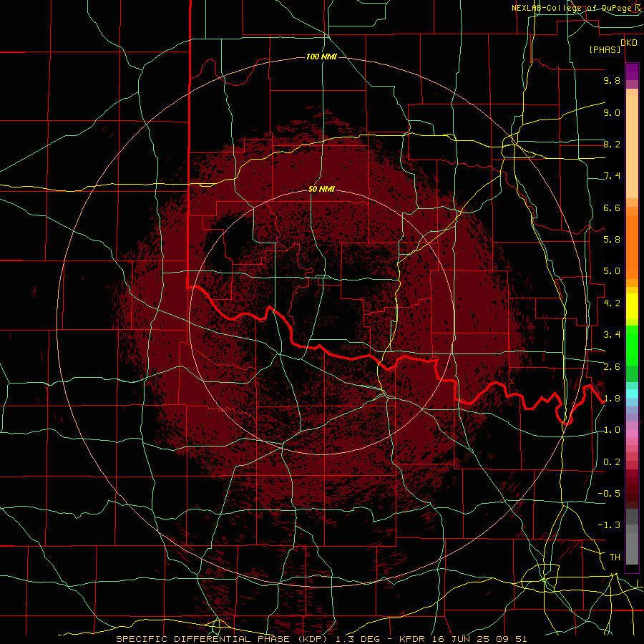Click the -0.5 scale value
The height and width of the screenshot is (644, 644).
click(609, 494)
